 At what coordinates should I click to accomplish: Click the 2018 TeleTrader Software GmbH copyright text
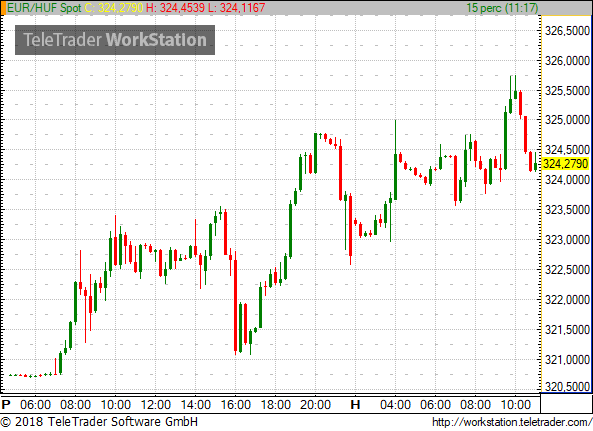click(x=99, y=422)
